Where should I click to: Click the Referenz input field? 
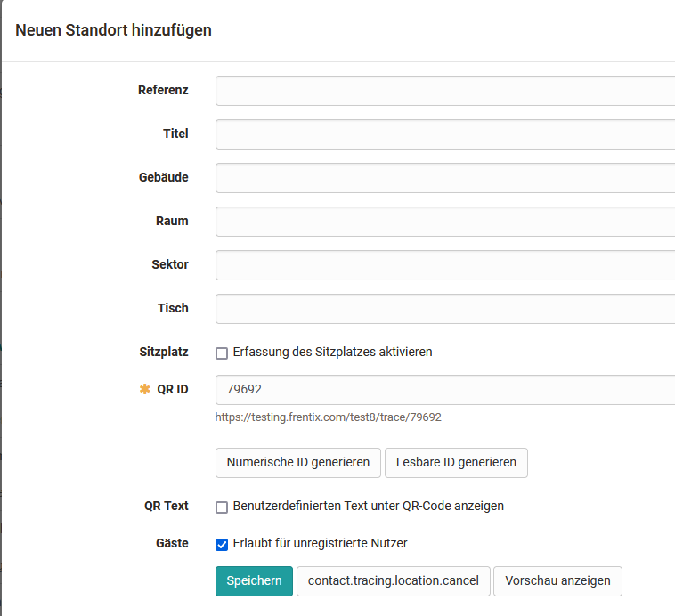445,91
